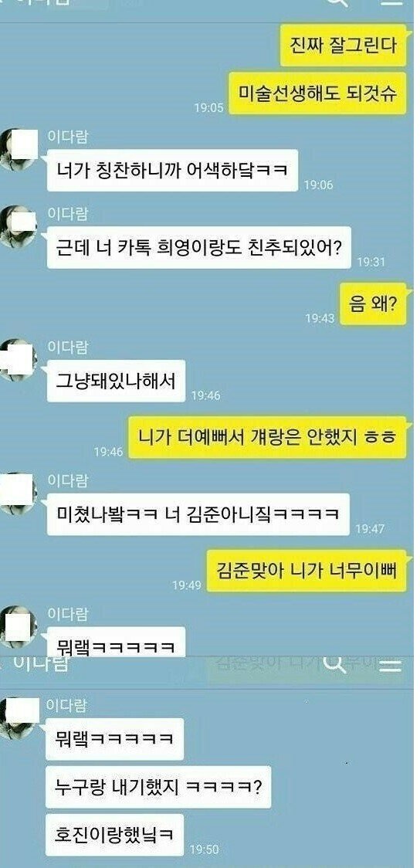420x868 pixels.
Task: Tap the cropped search icon at the top edge
Action: point(338,3)
